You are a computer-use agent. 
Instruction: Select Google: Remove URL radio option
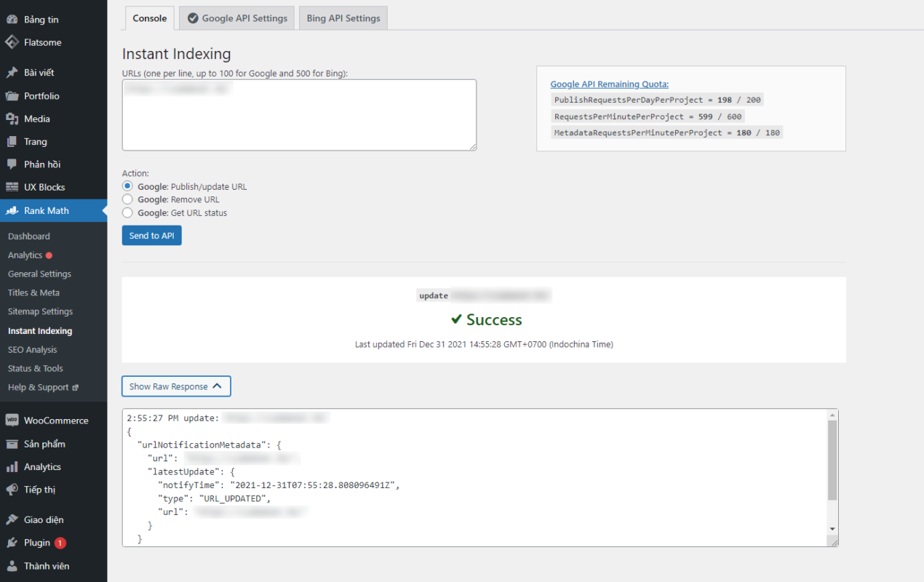click(127, 199)
